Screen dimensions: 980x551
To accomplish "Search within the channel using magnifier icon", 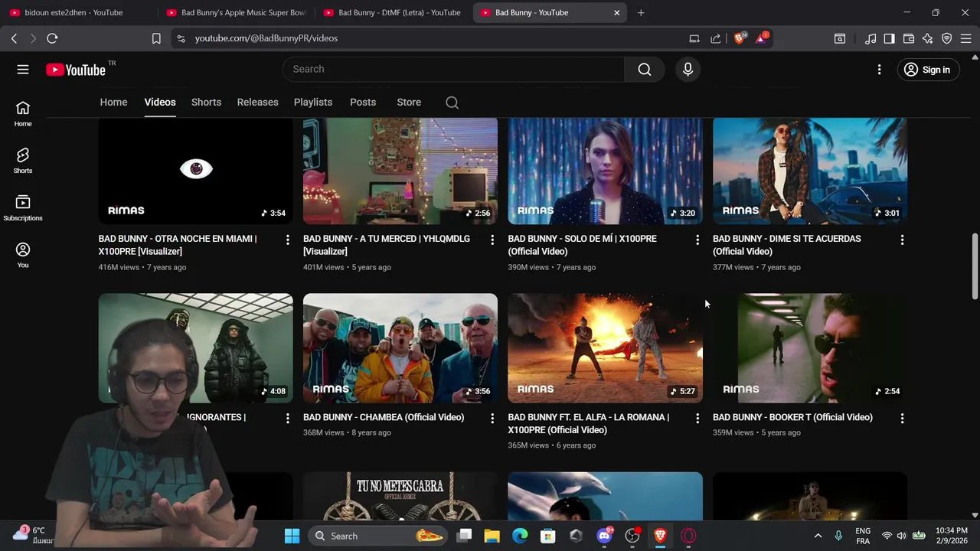I will coord(452,103).
